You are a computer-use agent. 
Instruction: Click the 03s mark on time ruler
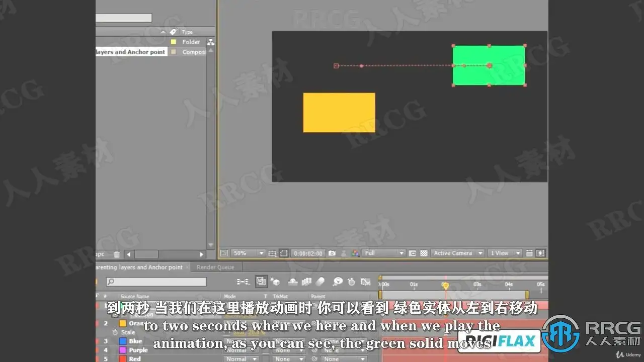click(x=477, y=285)
